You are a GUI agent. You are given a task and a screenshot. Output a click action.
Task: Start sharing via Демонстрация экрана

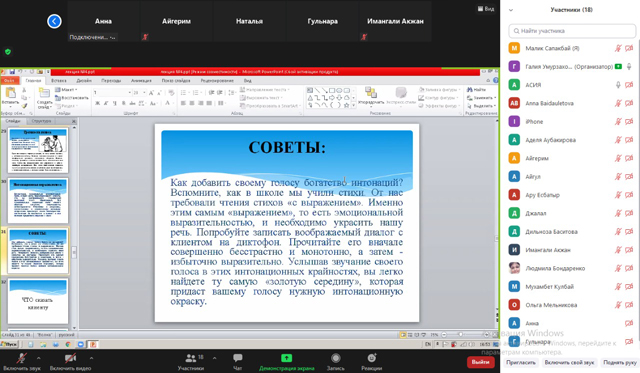coord(287,362)
